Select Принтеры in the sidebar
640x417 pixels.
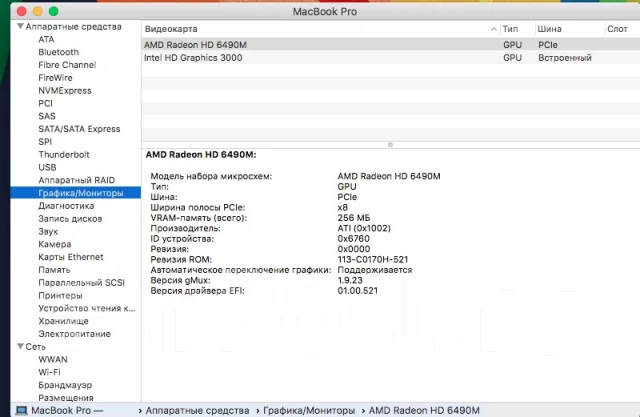pyautogui.click(x=60, y=295)
